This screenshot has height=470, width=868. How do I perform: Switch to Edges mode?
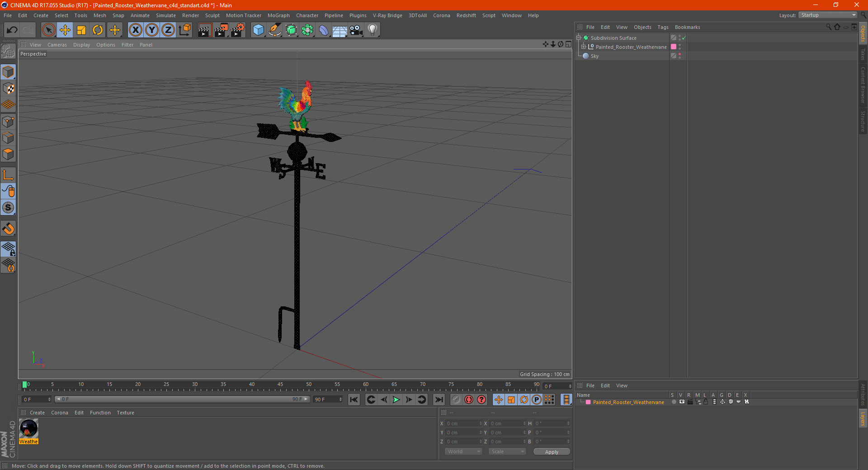click(8, 138)
